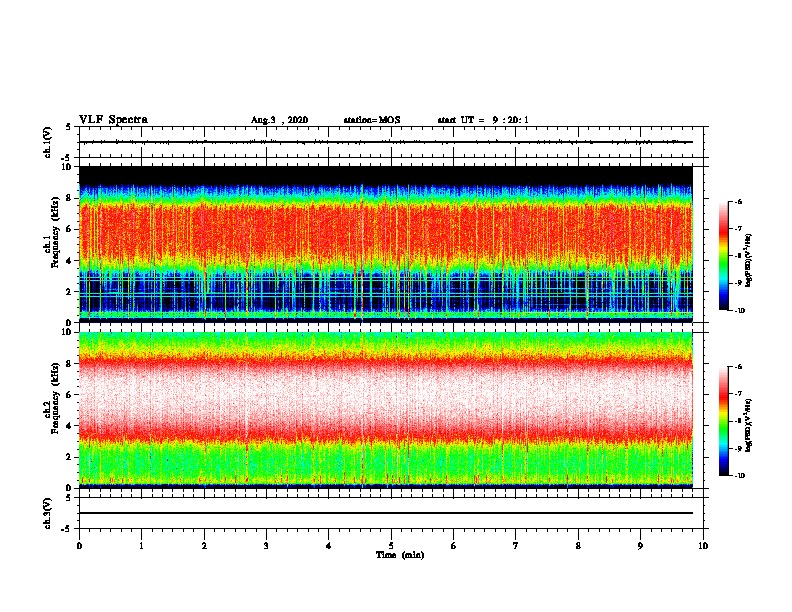Click the "-10" tick on ch.2 colorbar
This screenshot has height=612, width=792.
[x=739, y=475]
